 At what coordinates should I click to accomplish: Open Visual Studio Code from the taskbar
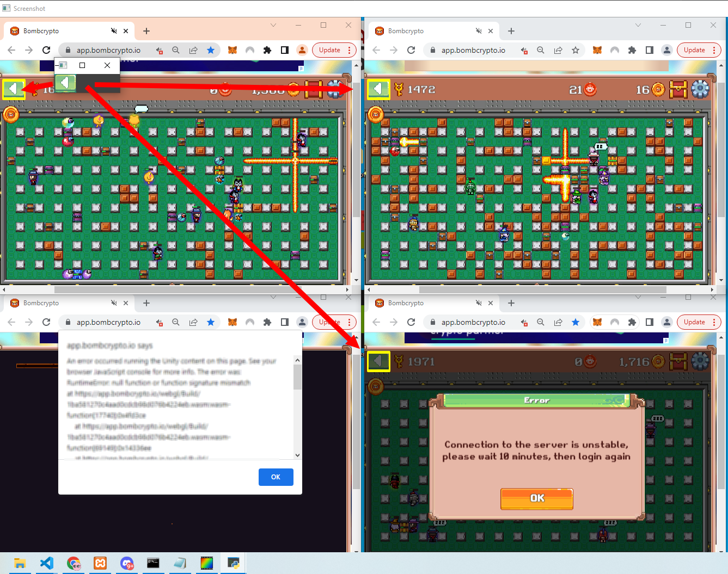coord(47,563)
